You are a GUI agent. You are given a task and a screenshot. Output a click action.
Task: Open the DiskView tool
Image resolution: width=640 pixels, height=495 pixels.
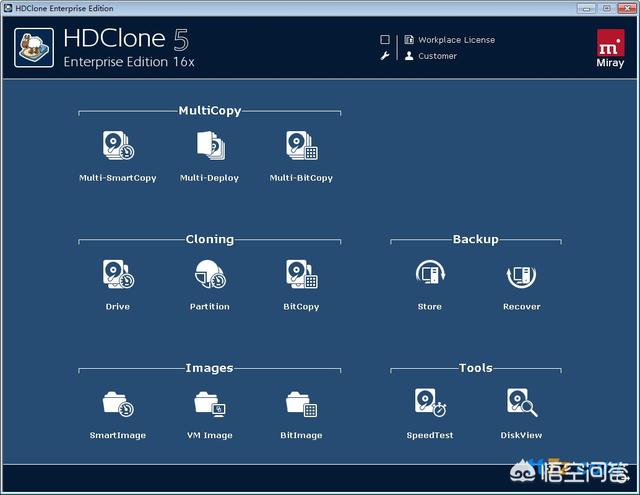pos(522,402)
